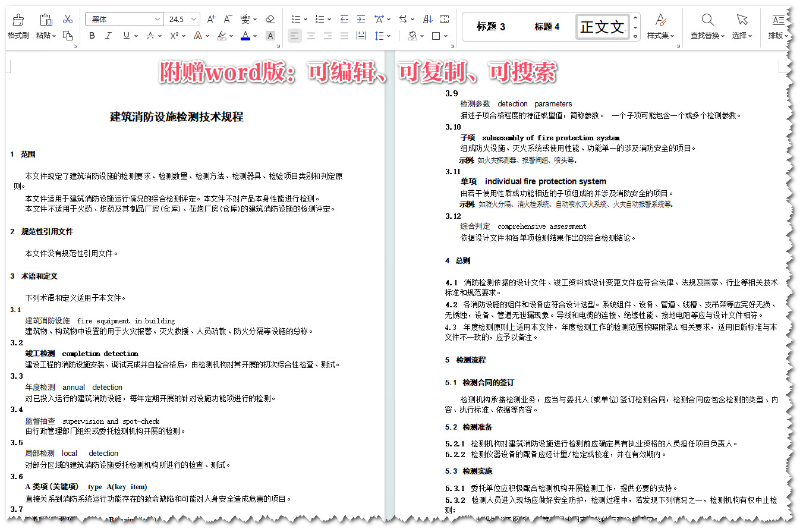This screenshot has height=532, width=803.
Task: Enable center paragraph alignment
Action: coord(311,36)
